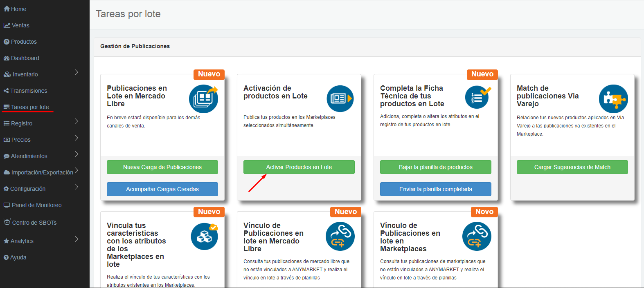Click the Precios money icon
Viewport: 644px width, 288px height.
click(x=7, y=140)
